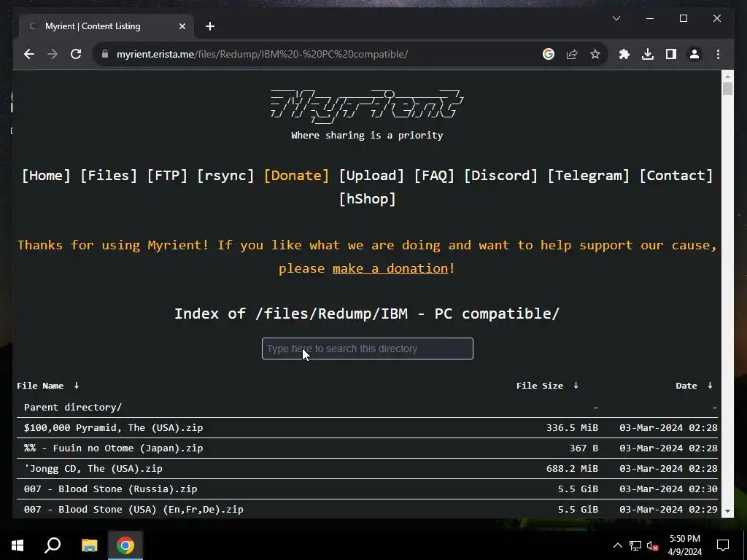The height and width of the screenshot is (560, 747).
Task: Open the [FTP] nav link
Action: click(x=167, y=176)
